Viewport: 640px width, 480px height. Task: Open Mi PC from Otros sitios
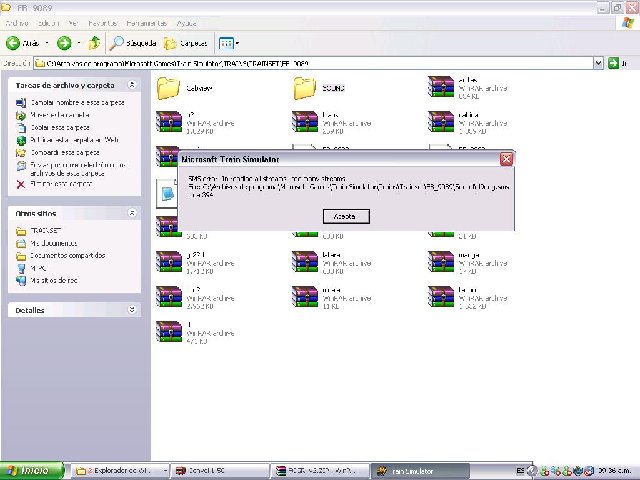tap(38, 268)
